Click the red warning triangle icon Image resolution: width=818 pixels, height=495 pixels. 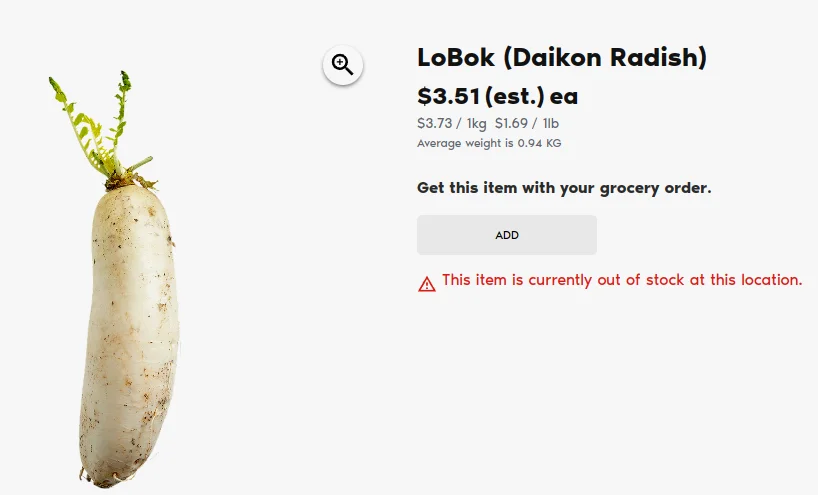(x=427, y=284)
